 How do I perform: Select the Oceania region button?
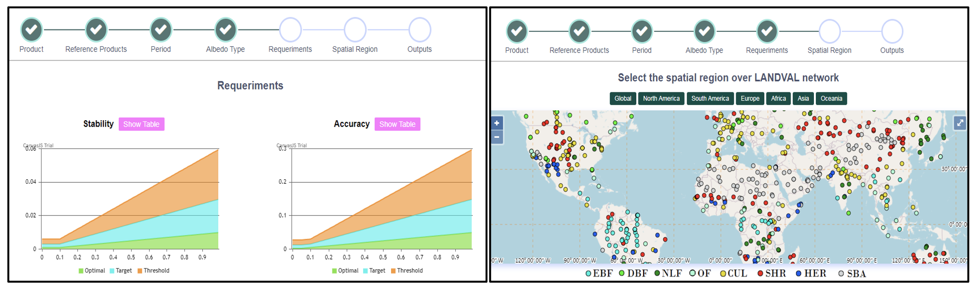[831, 99]
